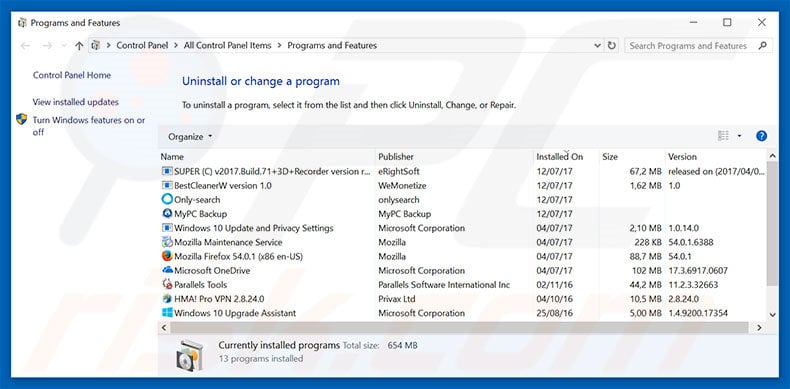Click the WeMonetize publisher cell

(x=402, y=185)
